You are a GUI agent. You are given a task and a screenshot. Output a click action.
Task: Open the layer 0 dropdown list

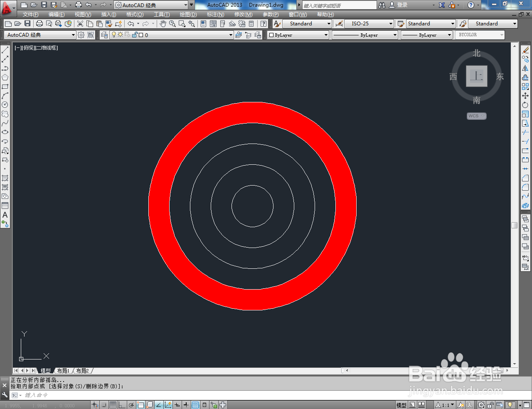click(x=231, y=35)
